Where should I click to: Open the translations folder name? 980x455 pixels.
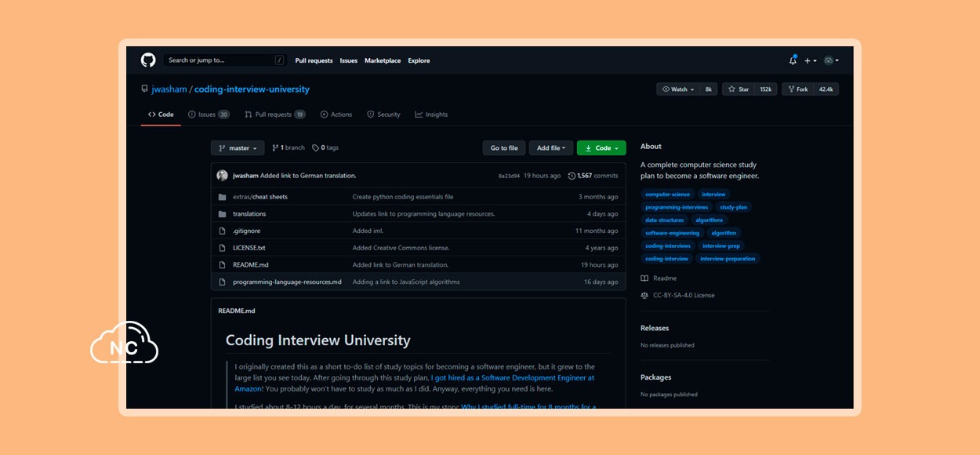point(249,214)
